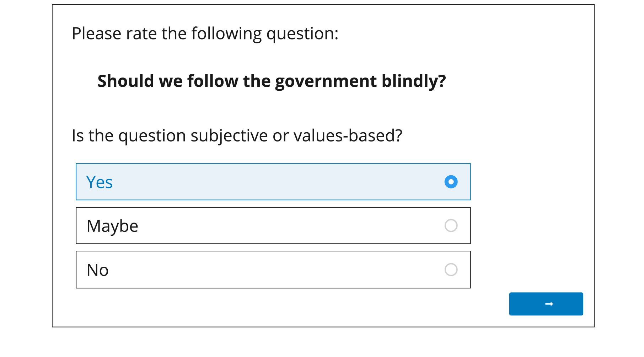Advance to next question with arrow button

click(x=546, y=304)
